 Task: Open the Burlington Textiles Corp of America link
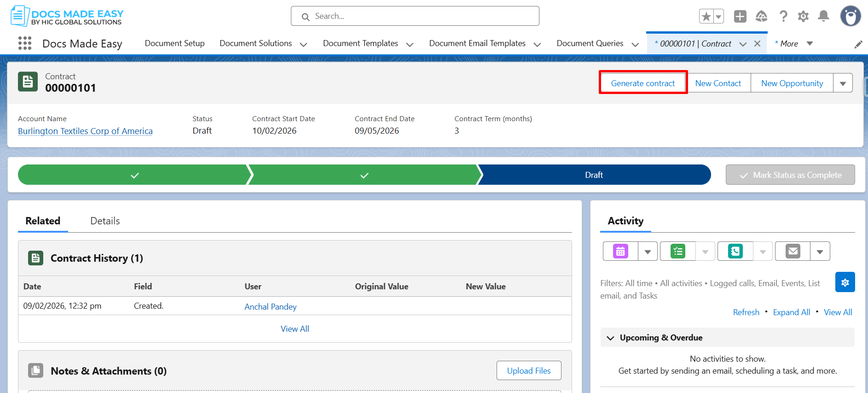pyautogui.click(x=85, y=131)
